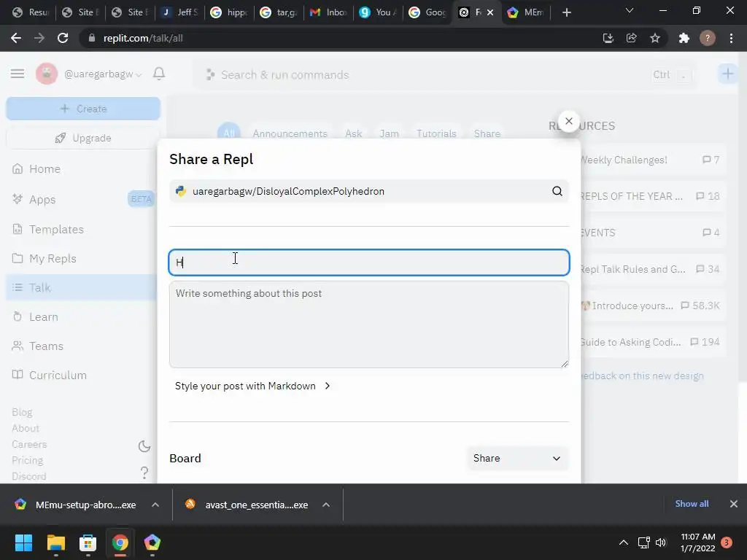Click the Search & run commands box
Screen dimensions: 747x560
pyautogui.click(x=443, y=75)
